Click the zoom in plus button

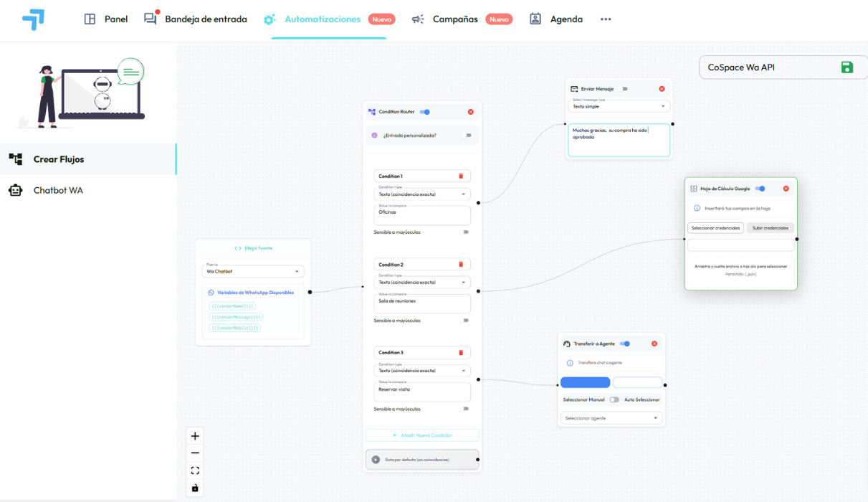coord(195,436)
